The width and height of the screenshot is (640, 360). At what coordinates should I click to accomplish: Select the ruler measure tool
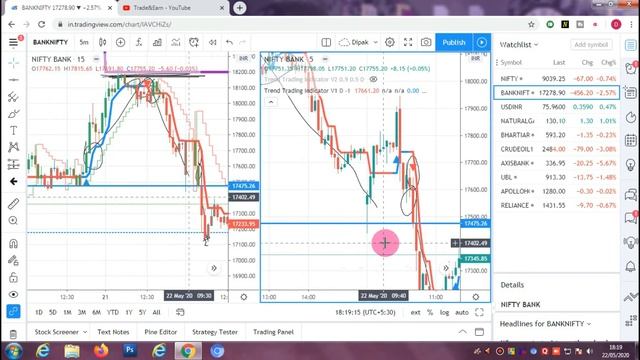click(x=13, y=203)
